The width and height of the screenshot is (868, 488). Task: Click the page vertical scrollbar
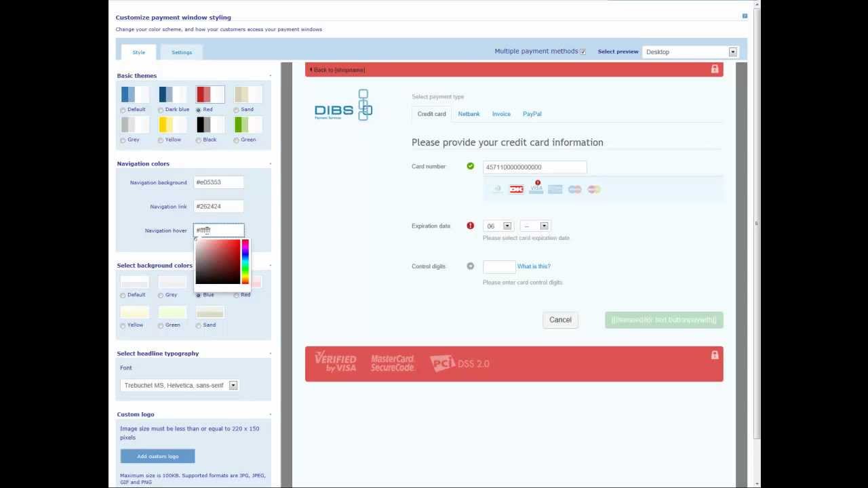(x=757, y=224)
